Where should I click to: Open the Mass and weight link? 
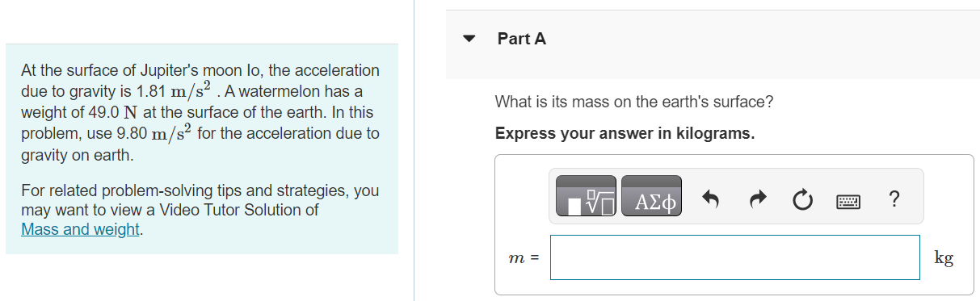(82, 229)
